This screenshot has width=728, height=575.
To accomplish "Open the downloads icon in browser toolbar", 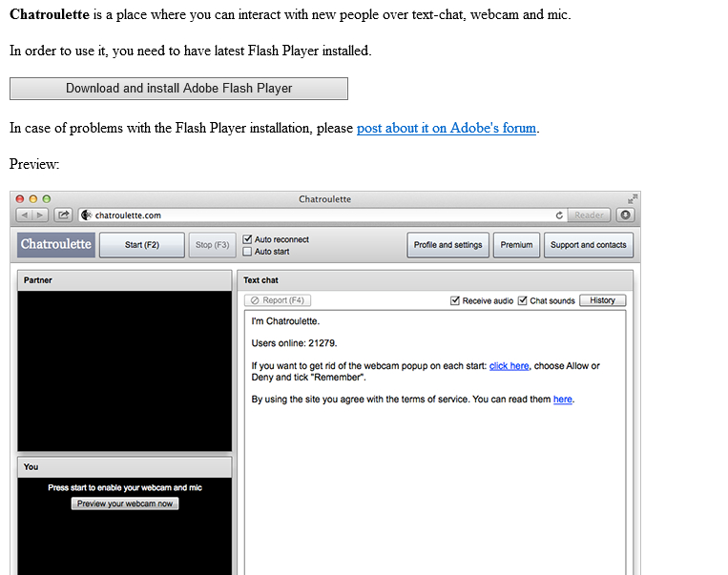I will [625, 215].
